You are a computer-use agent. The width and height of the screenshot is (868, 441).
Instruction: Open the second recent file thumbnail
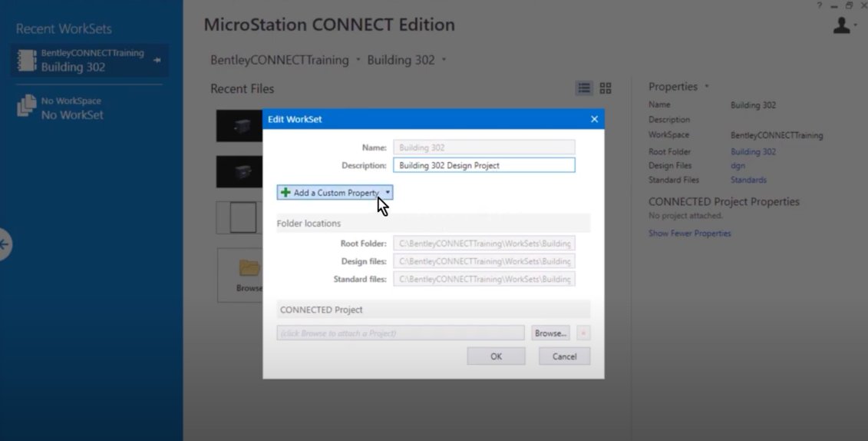239,172
